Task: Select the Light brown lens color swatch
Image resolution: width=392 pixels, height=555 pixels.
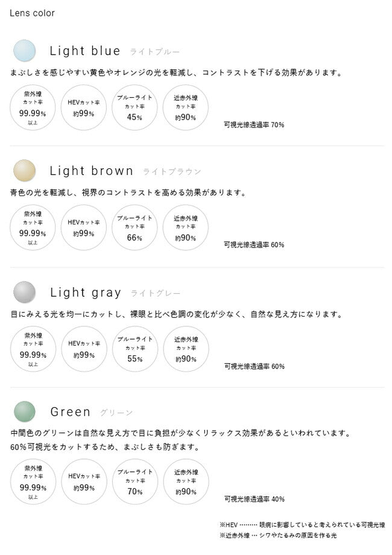Action: pyautogui.click(x=25, y=171)
